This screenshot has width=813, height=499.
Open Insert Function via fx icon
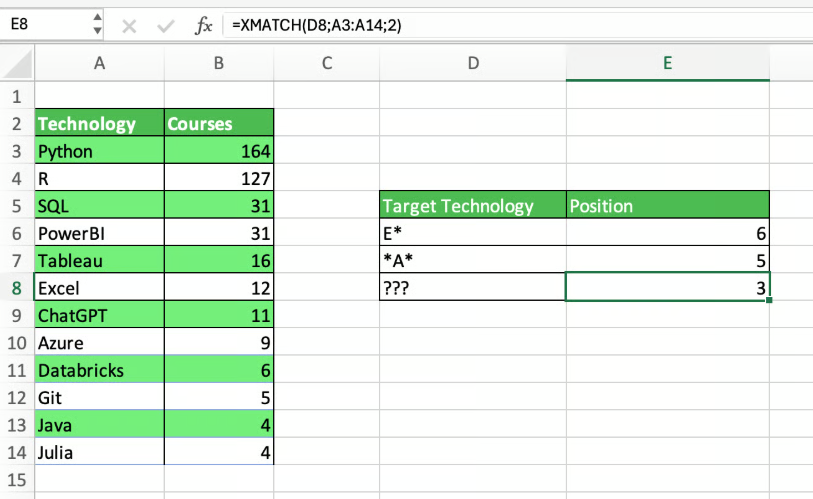coord(203,26)
